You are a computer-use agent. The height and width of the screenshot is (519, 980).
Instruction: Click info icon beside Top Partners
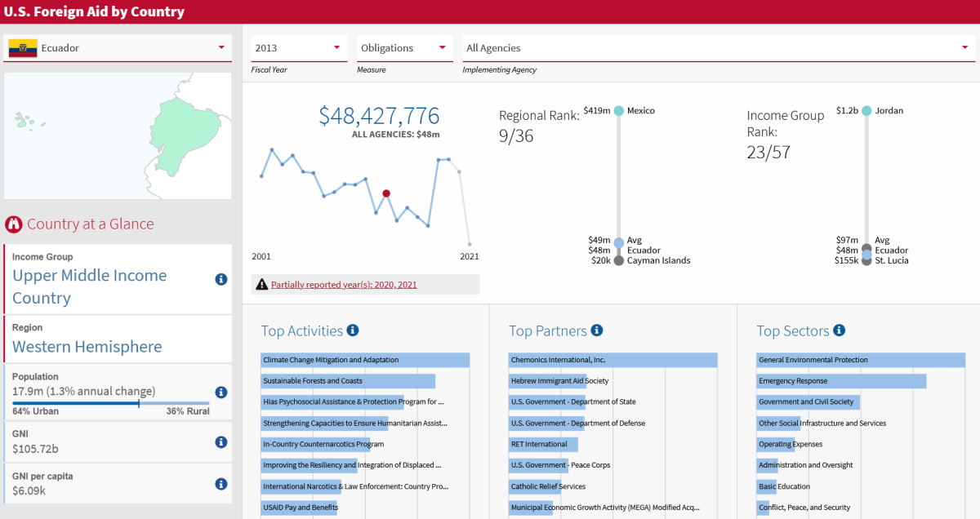597,330
